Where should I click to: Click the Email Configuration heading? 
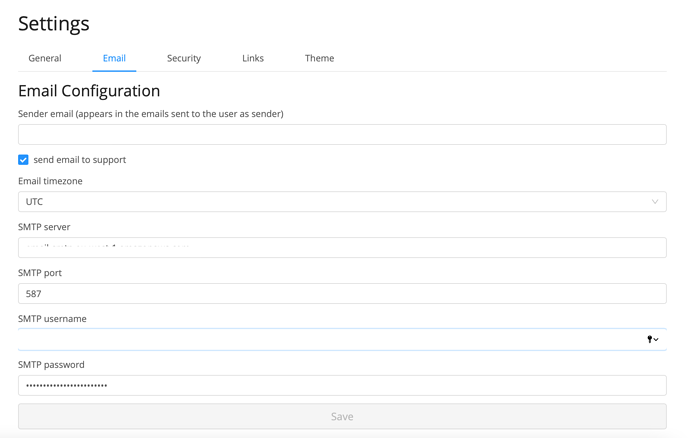[89, 91]
